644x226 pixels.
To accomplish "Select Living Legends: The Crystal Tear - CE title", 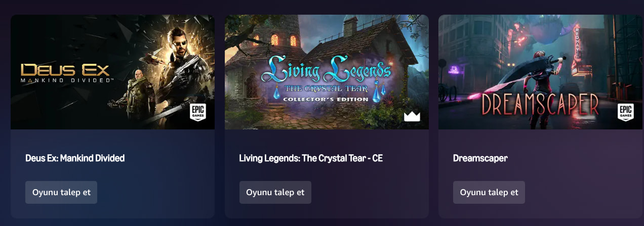I will (311, 158).
